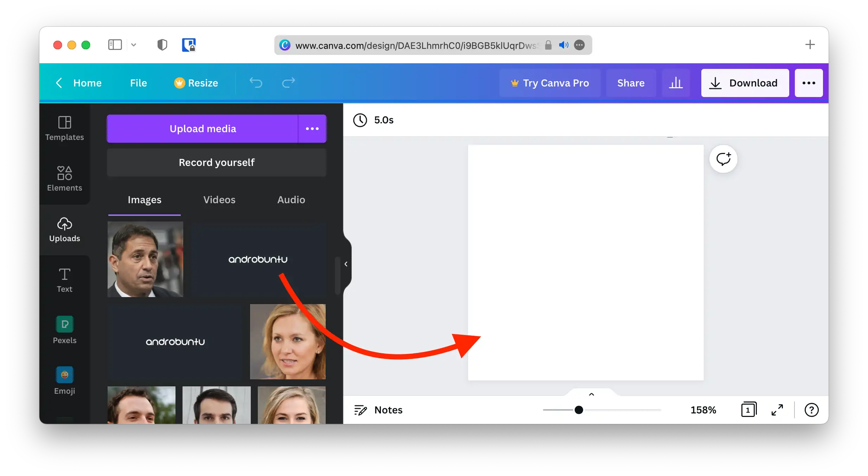
Task: View design insights via chart icon
Action: coord(676,83)
